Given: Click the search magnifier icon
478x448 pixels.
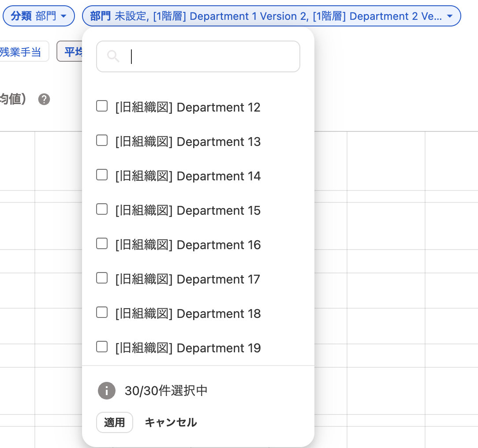Looking at the screenshot, I should 113,56.
